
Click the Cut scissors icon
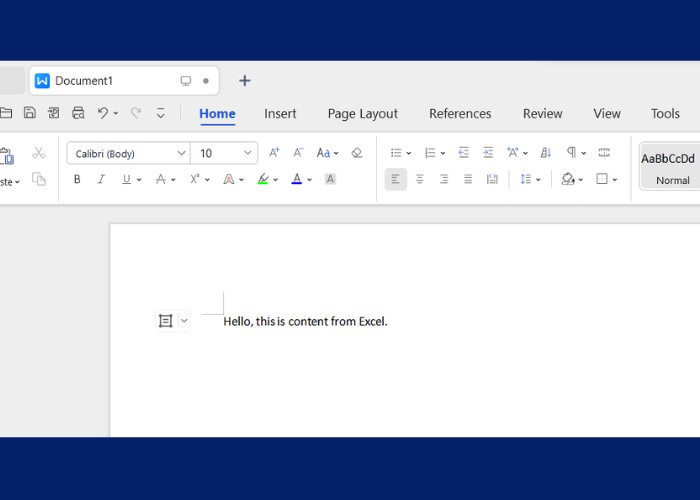tap(39, 153)
